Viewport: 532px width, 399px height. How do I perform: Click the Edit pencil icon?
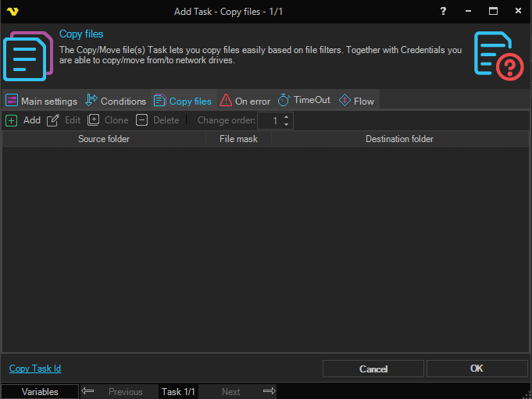tap(53, 120)
